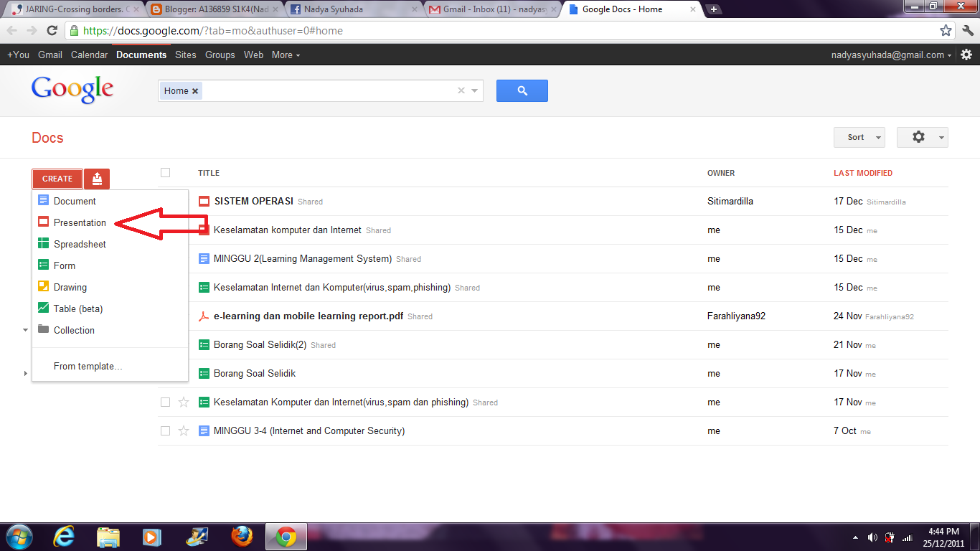
Task: Star the Keselamatan Komputer dan Internet(virus,spam dan phishing) form
Action: point(184,402)
